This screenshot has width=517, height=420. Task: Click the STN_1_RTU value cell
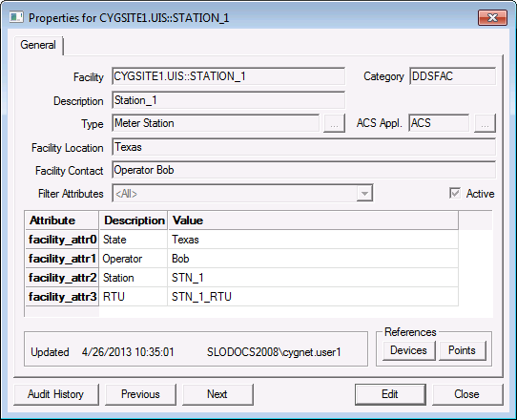tap(313, 297)
